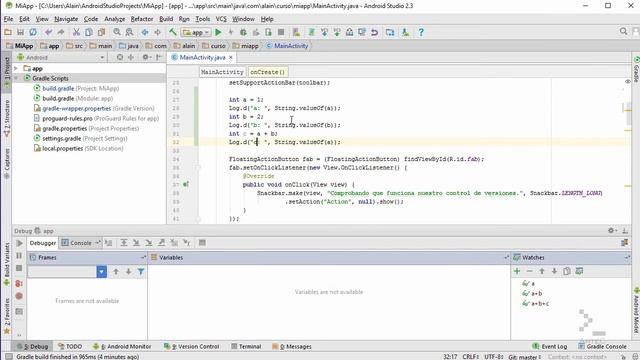This screenshot has height=360, width=640.
Task: Open Help via the question mark icon
Action: (x=421, y=32)
